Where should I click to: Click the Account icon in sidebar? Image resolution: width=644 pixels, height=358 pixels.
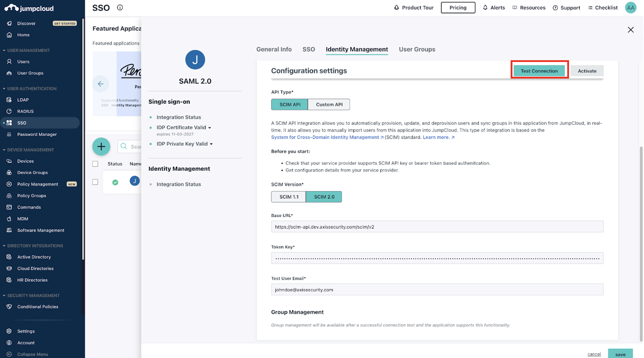click(9, 343)
